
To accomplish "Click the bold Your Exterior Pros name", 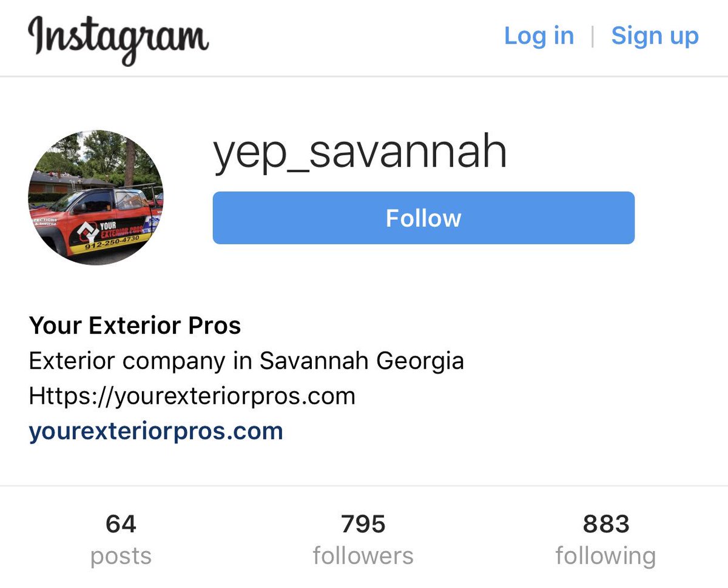I will 135,326.
